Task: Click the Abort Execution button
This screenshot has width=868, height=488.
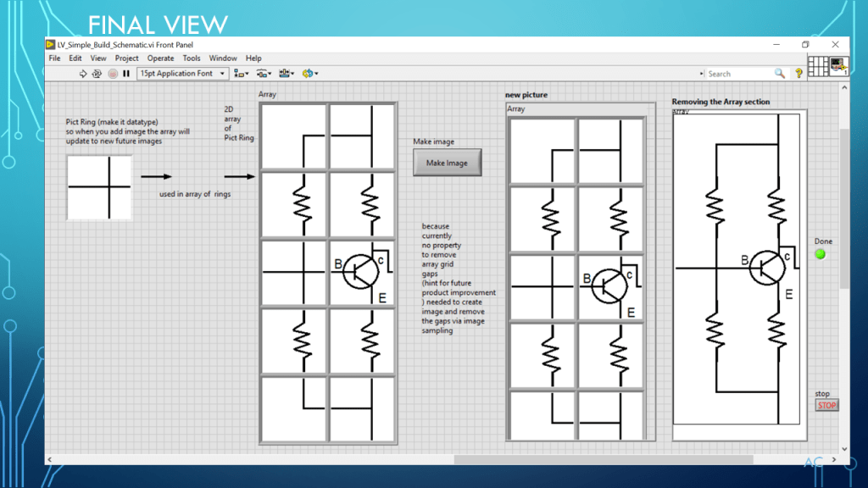Action: click(x=112, y=74)
